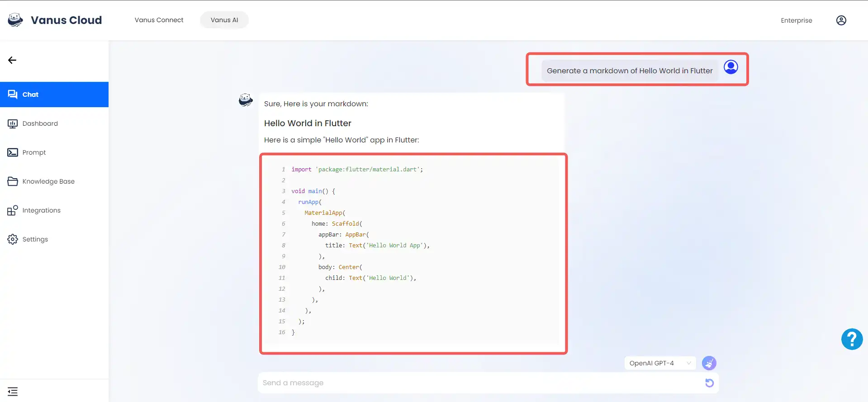Open the OpenAI GPT-4 model dropdown
Viewport: 868px width, 402px height.
coord(660,363)
